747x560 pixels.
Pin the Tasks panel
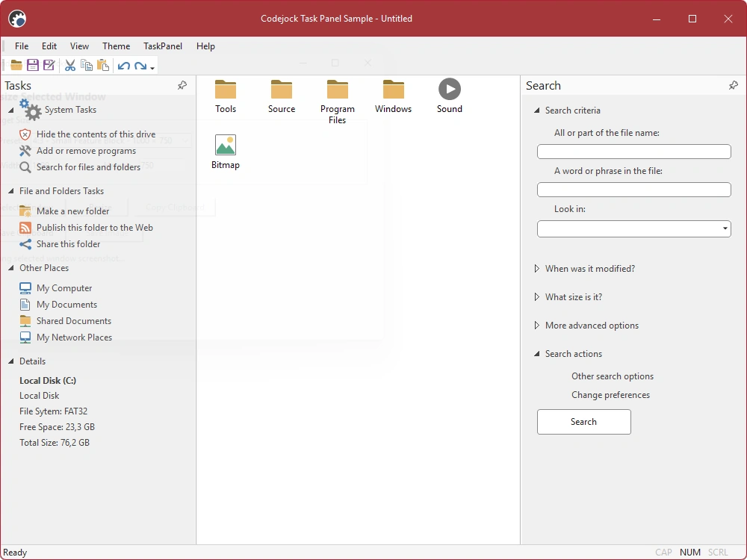click(x=182, y=85)
